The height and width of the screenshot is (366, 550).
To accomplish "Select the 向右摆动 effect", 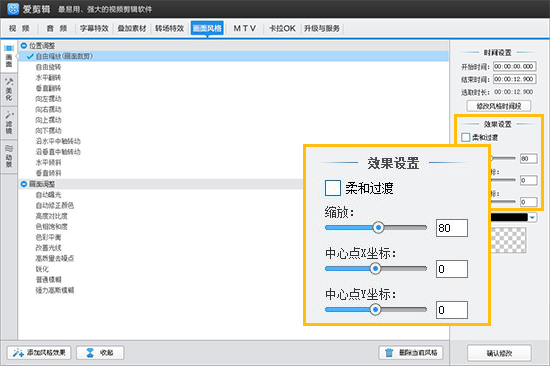I will pos(48,109).
